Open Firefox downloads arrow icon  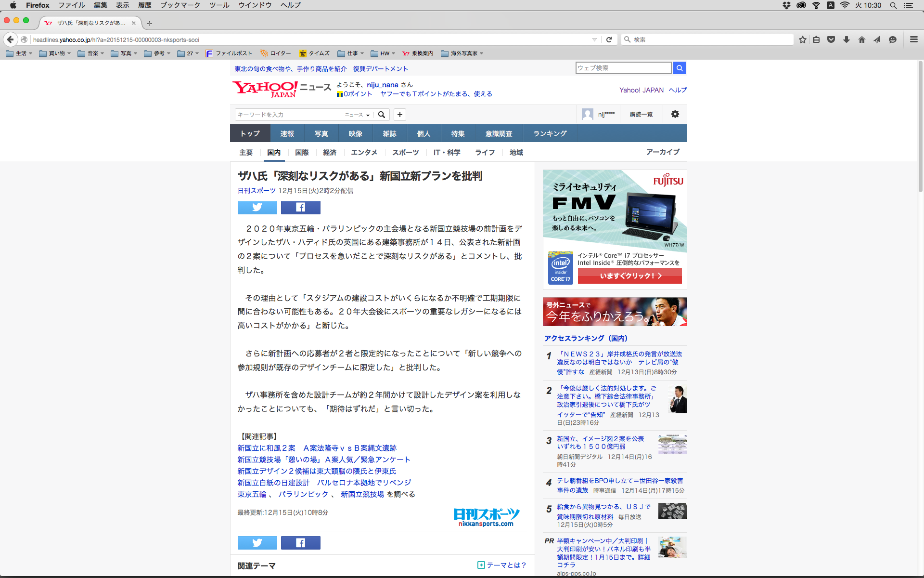point(846,39)
